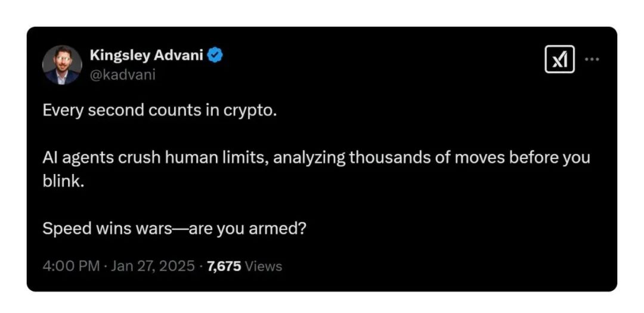Image resolution: width=644 pixels, height=313 pixels.
Task: Click the phrase 'Speed wins wars'
Action: click(x=107, y=228)
